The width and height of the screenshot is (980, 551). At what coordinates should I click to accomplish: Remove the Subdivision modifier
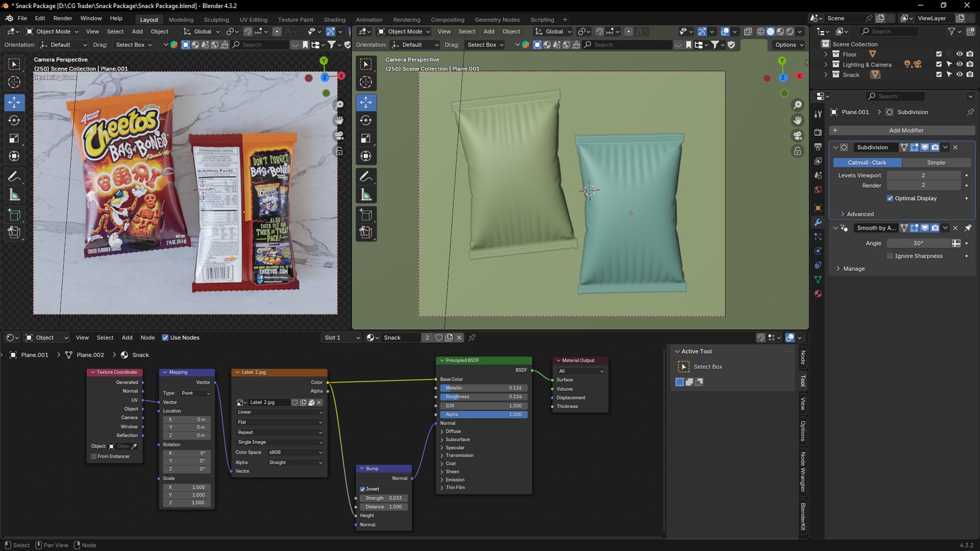(x=955, y=147)
